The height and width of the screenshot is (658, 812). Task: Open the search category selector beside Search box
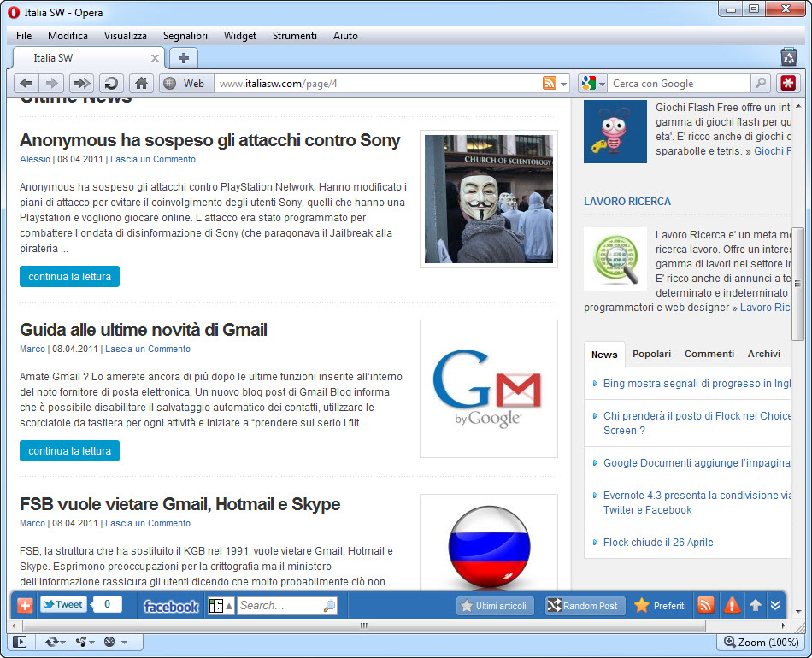point(221,605)
